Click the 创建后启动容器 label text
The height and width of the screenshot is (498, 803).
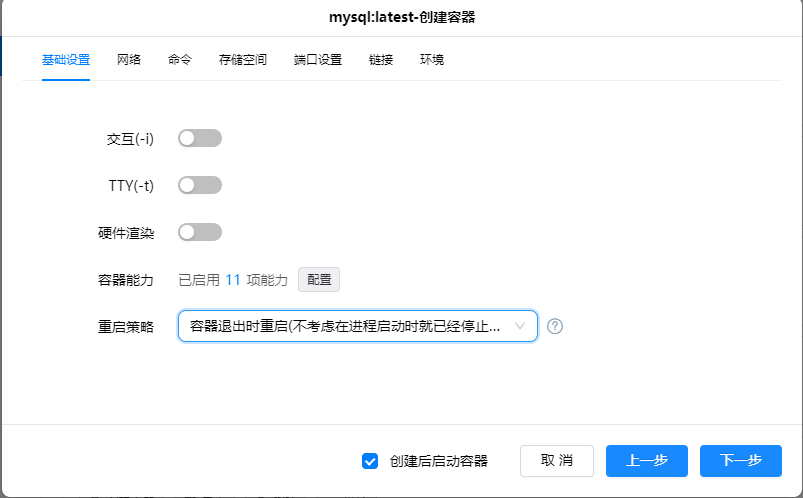438,461
